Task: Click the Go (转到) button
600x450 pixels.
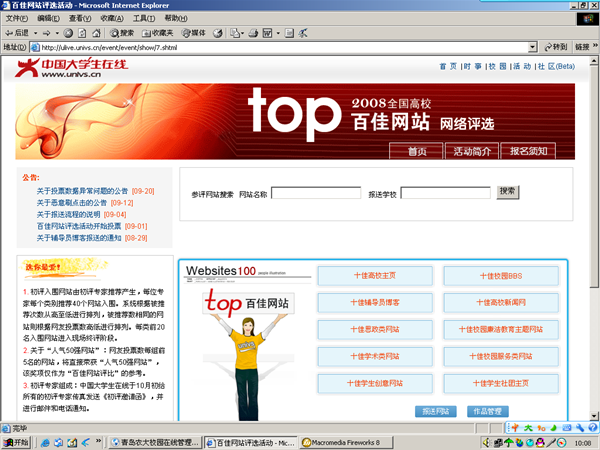Action: click(556, 47)
